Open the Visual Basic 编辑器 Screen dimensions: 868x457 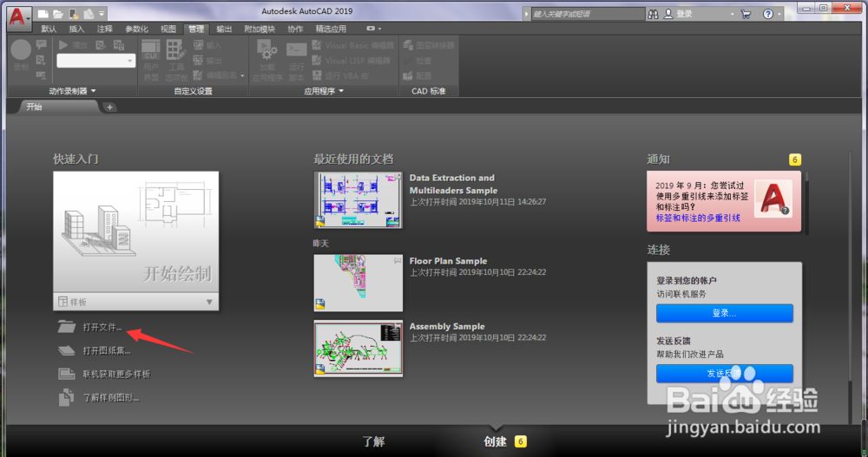tap(353, 45)
